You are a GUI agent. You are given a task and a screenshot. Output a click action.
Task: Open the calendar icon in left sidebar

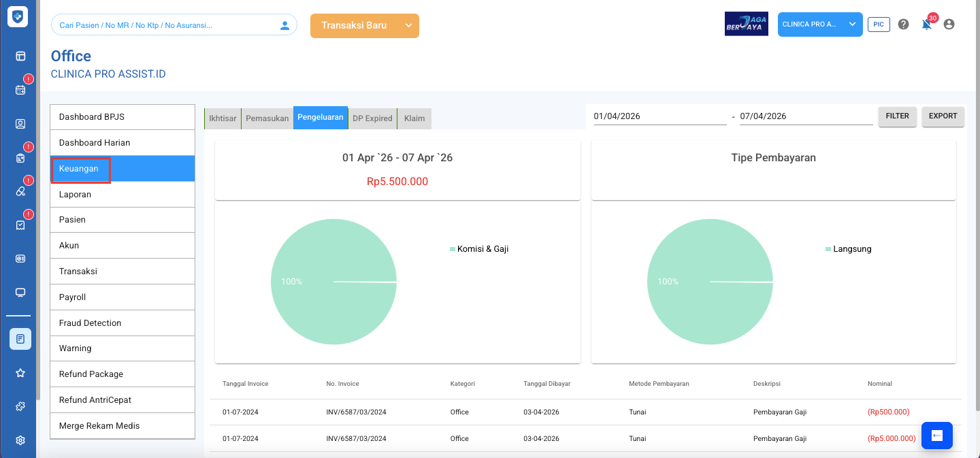[20, 90]
